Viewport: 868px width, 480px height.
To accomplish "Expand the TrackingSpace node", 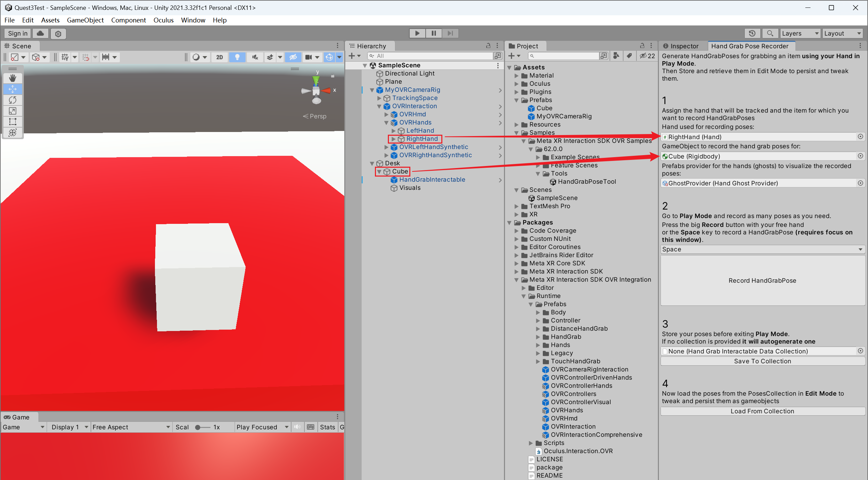I will point(379,98).
